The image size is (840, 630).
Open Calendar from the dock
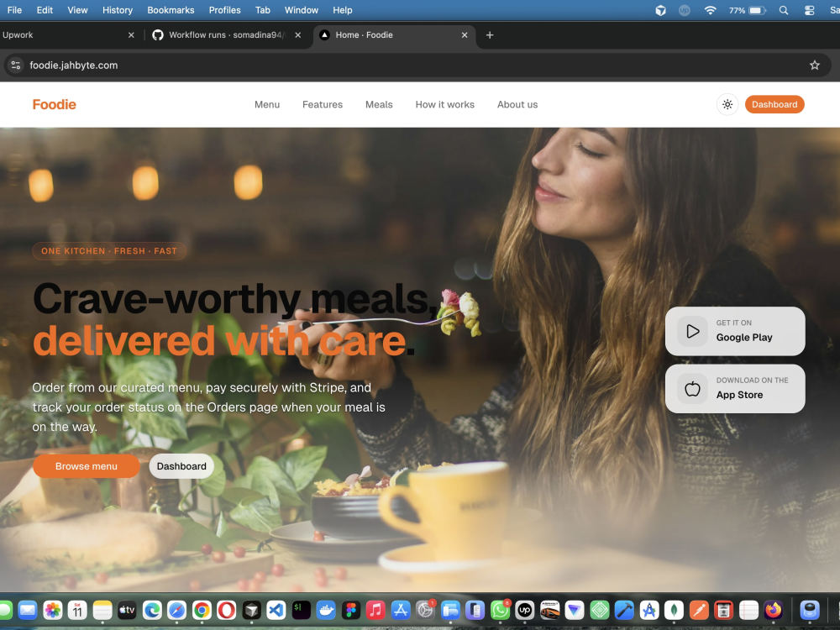(x=77, y=610)
